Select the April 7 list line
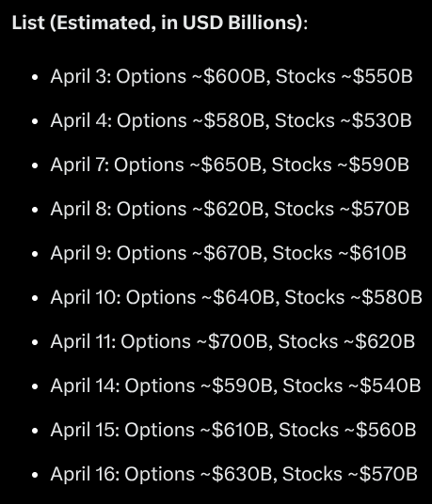This screenshot has width=432, height=504. click(x=230, y=165)
